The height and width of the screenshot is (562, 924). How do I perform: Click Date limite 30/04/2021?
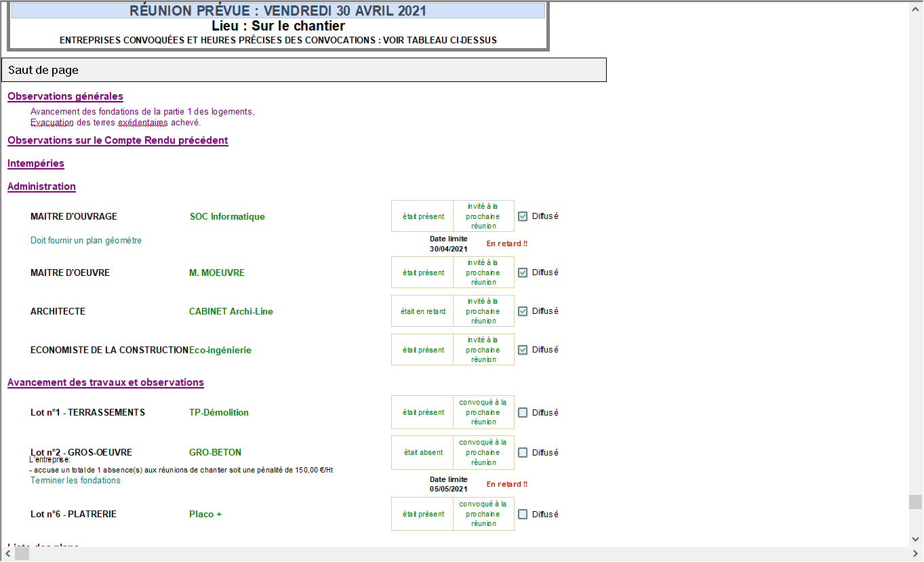(449, 243)
